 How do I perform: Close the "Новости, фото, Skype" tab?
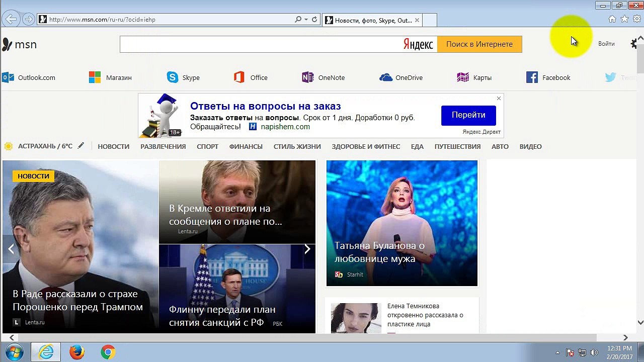click(417, 20)
